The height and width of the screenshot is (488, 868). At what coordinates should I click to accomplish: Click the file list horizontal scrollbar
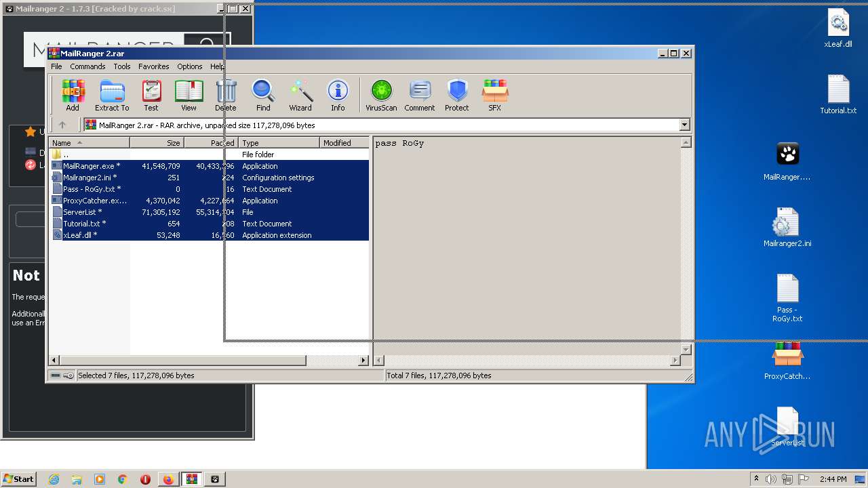(182, 361)
